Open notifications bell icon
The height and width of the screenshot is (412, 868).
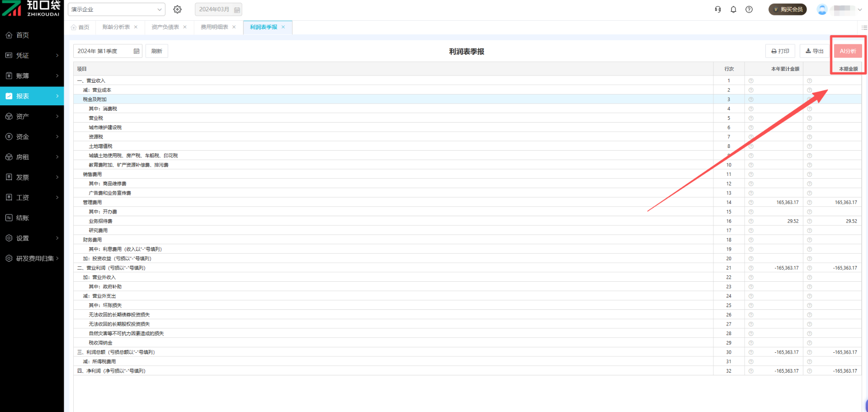733,9
